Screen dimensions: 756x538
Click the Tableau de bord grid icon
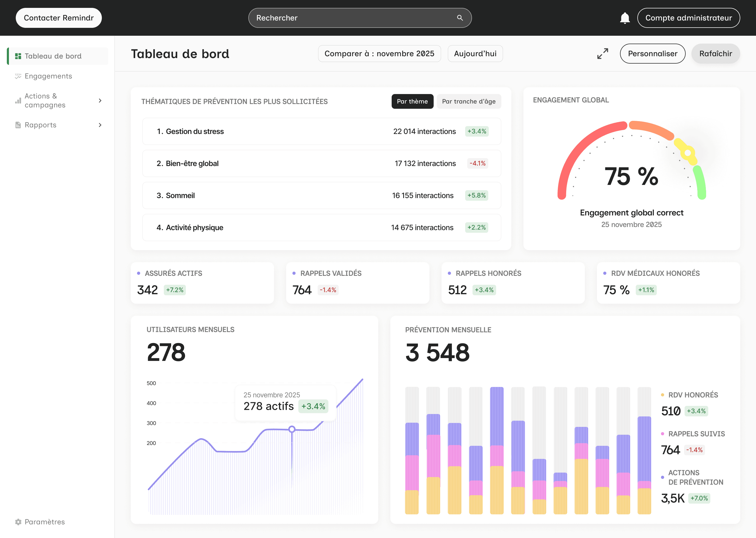[x=18, y=56]
